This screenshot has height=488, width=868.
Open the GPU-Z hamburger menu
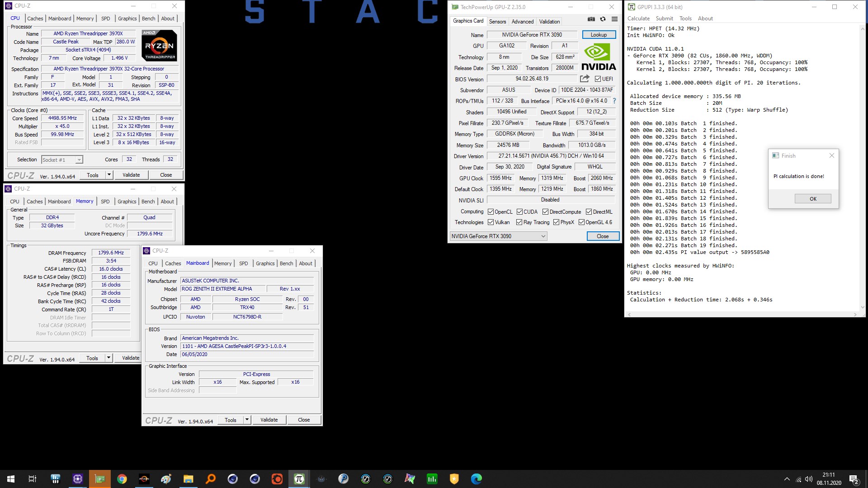(x=614, y=19)
